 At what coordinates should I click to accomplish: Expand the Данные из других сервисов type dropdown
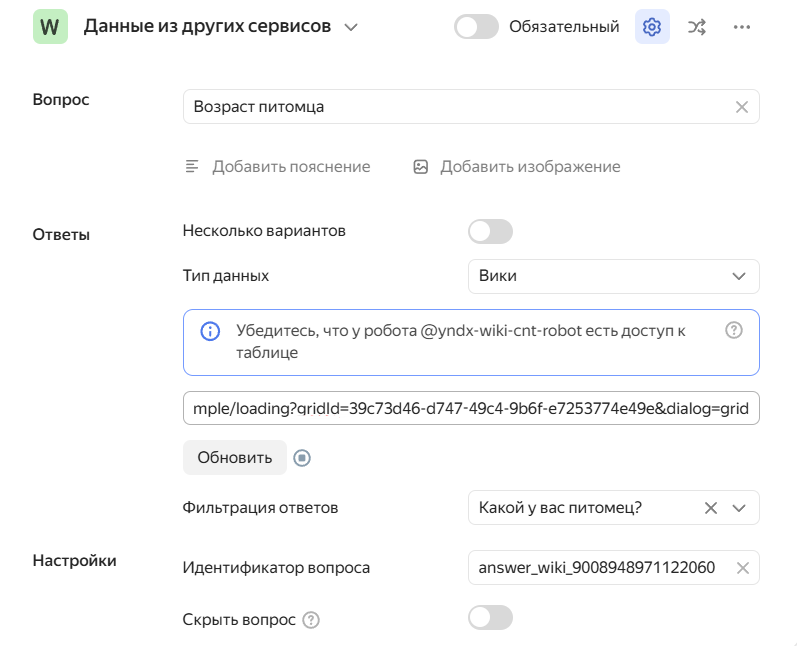(x=350, y=27)
